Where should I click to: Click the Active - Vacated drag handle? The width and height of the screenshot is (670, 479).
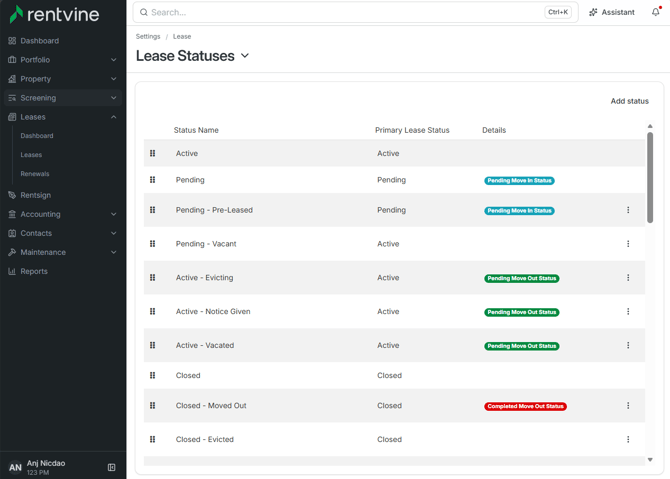tap(153, 345)
